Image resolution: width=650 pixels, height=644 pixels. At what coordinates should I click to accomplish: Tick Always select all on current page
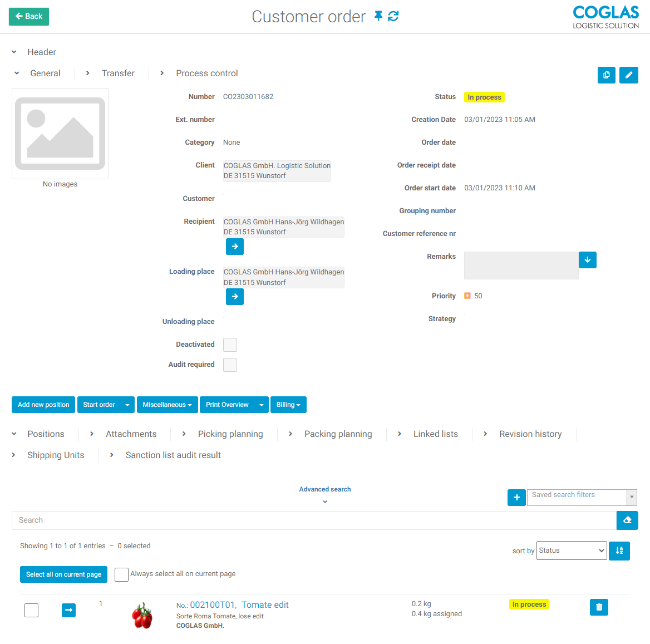point(121,574)
